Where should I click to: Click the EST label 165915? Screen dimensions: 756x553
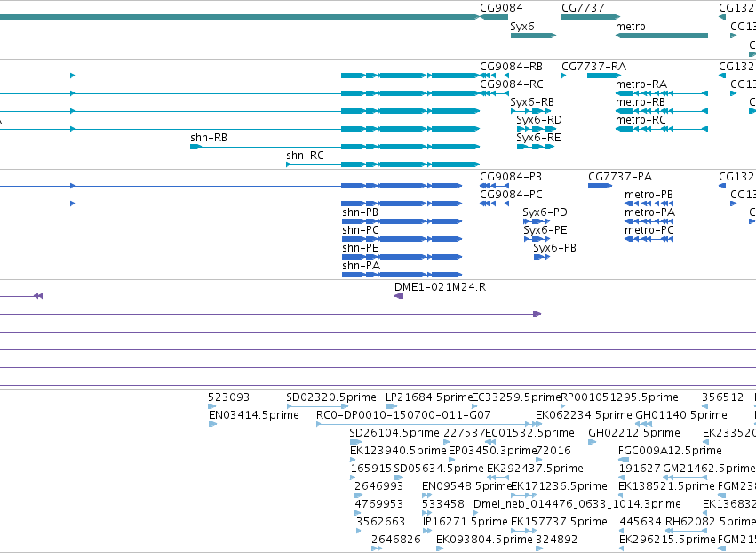pos(371,469)
